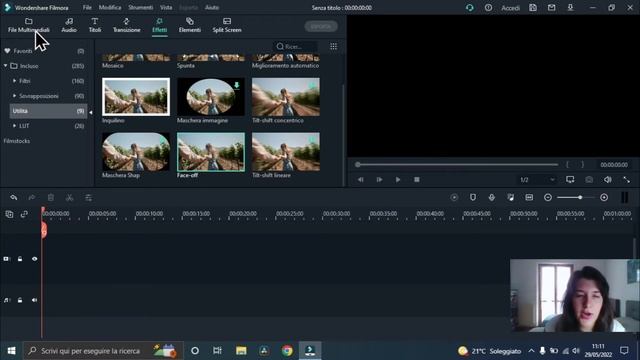The image size is (640, 360).
Task: Click the redo arrow in timeline toolbar
Action: 32,198
